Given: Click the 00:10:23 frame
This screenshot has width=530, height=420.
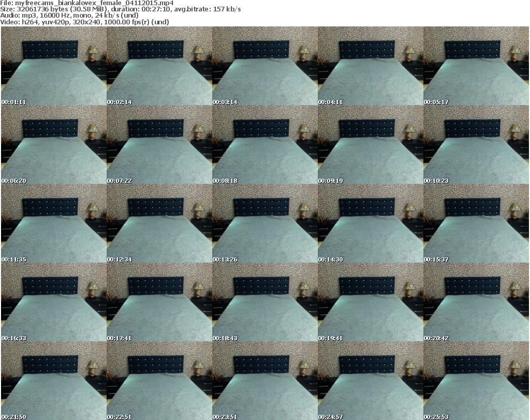Looking at the screenshot, I should click(476, 144).
